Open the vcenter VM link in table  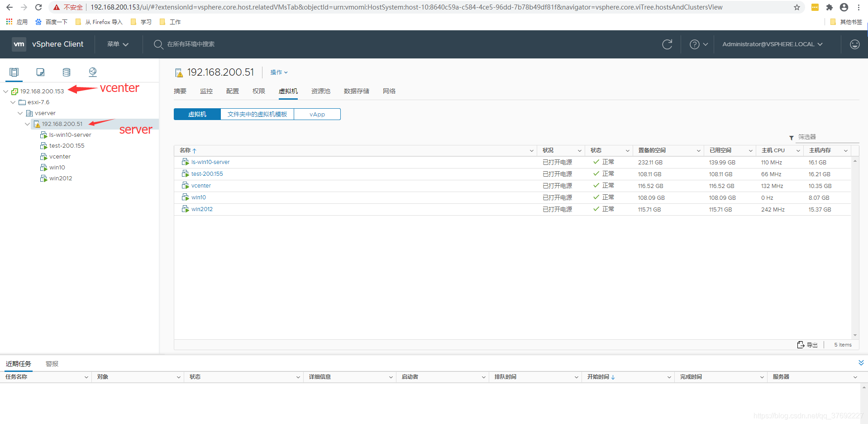[x=201, y=186]
